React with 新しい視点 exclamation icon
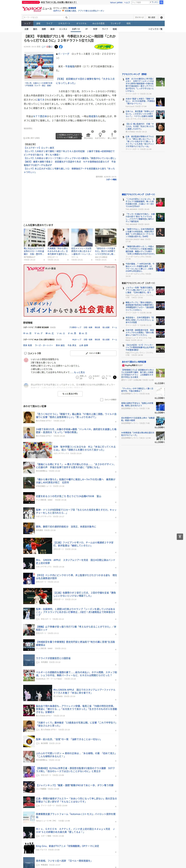The height and width of the screenshot is (868, 186). click(112, 135)
